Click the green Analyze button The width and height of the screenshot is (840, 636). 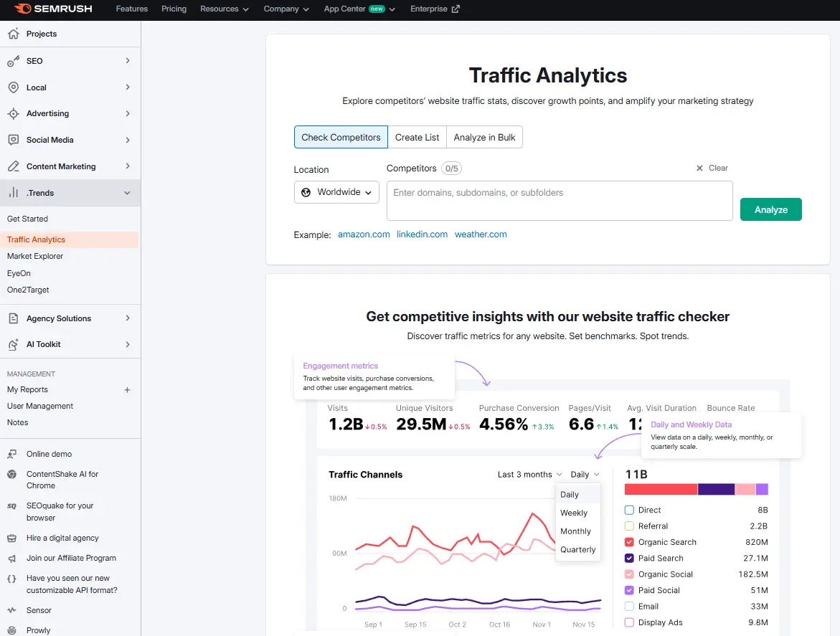(x=771, y=209)
